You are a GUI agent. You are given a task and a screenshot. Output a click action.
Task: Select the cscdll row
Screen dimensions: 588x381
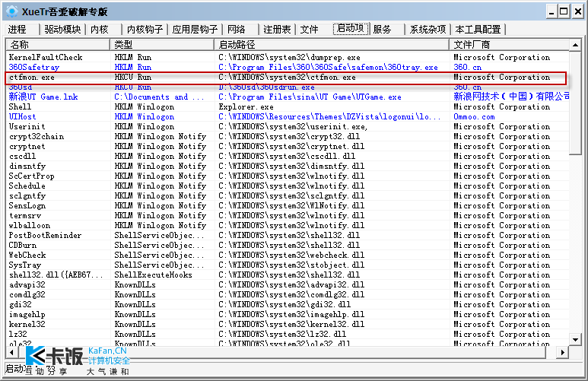click(288, 156)
